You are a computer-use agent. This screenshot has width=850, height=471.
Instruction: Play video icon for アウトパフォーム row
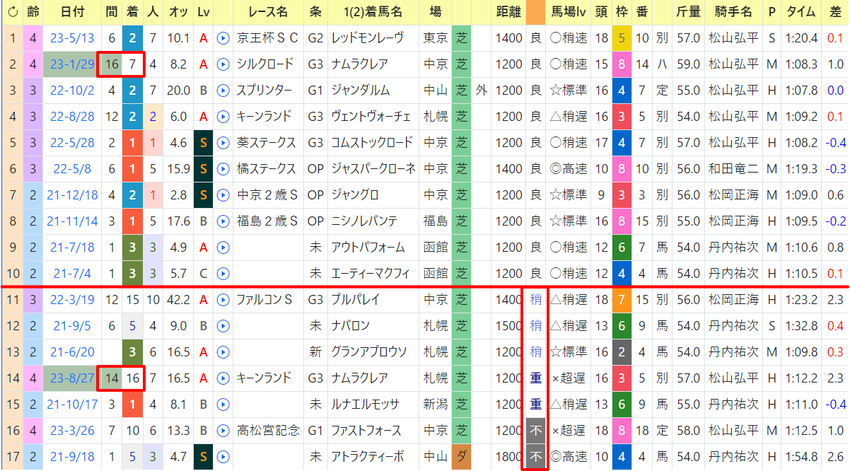223,248
